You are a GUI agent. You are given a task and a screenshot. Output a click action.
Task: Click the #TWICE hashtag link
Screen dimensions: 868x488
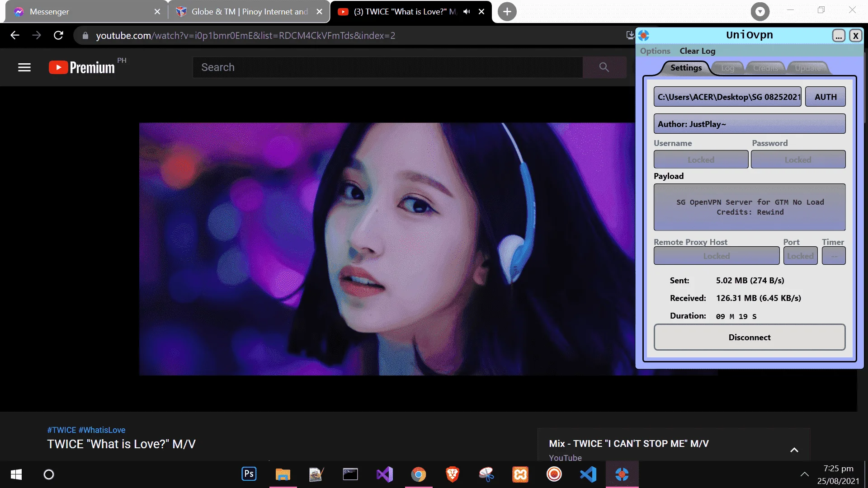click(61, 430)
